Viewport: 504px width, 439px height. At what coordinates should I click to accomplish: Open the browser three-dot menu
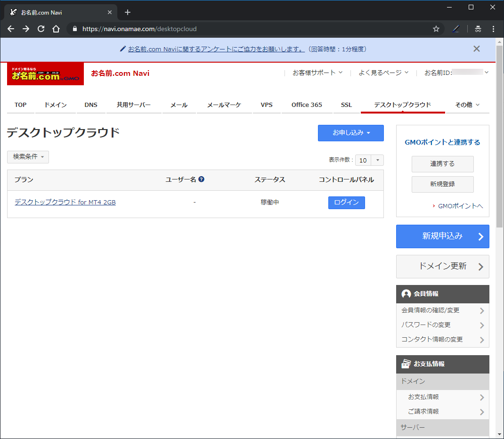(493, 29)
